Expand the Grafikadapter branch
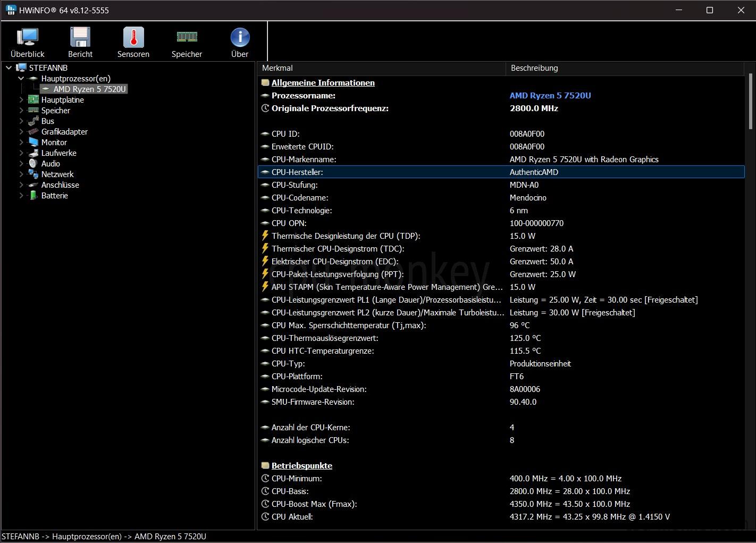Viewport: 756px width, 543px height. [21, 132]
